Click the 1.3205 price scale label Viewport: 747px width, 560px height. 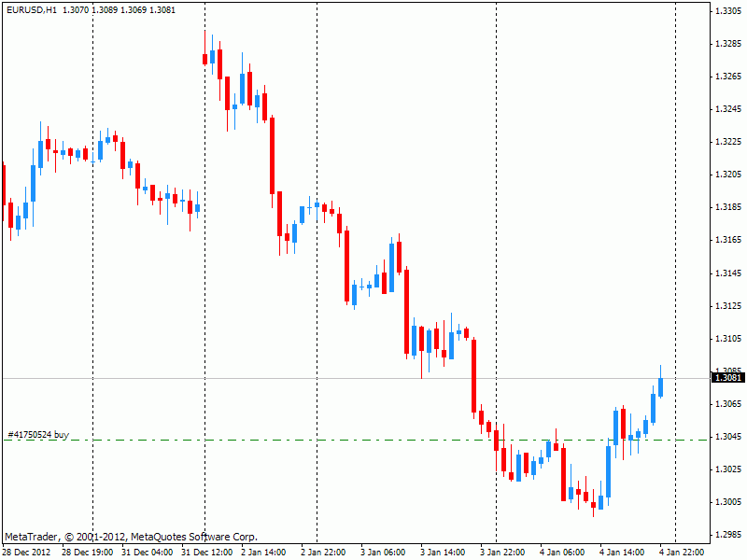tap(727, 175)
